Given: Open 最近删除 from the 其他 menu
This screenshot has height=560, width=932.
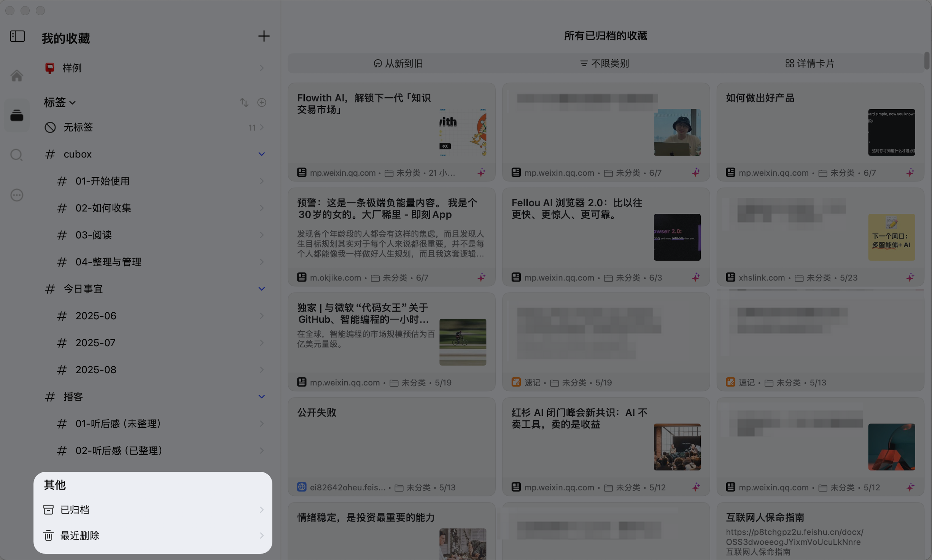Looking at the screenshot, I should point(80,535).
